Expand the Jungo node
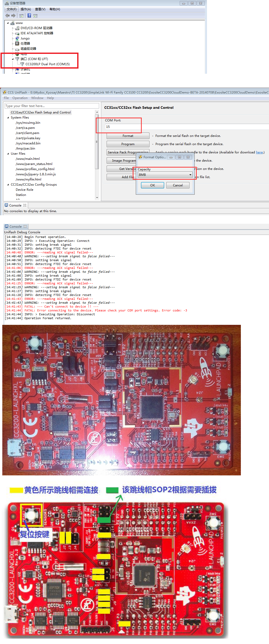 point(13,38)
